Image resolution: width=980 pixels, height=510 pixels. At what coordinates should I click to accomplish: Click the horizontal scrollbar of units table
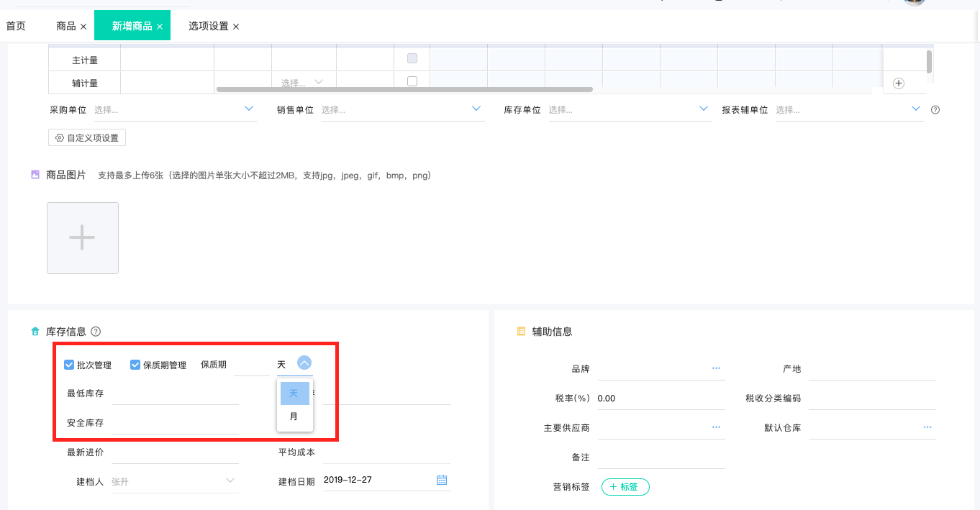pyautogui.click(x=404, y=90)
